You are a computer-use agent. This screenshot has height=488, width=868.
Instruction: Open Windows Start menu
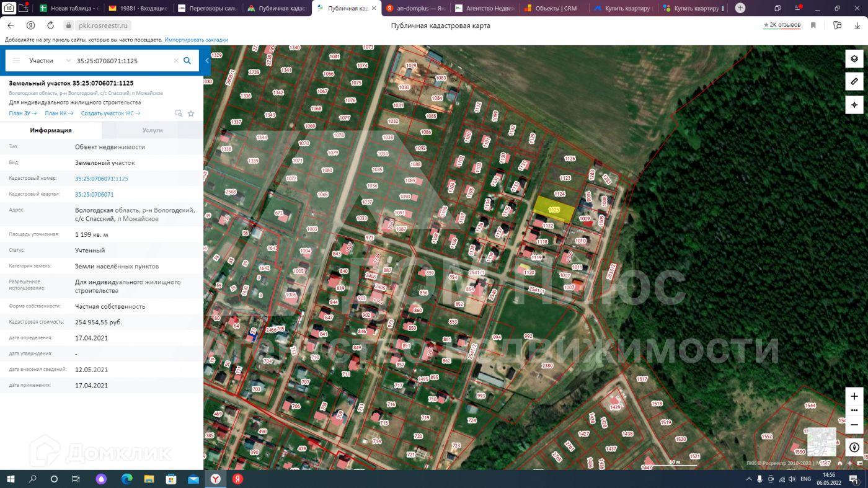[11, 479]
